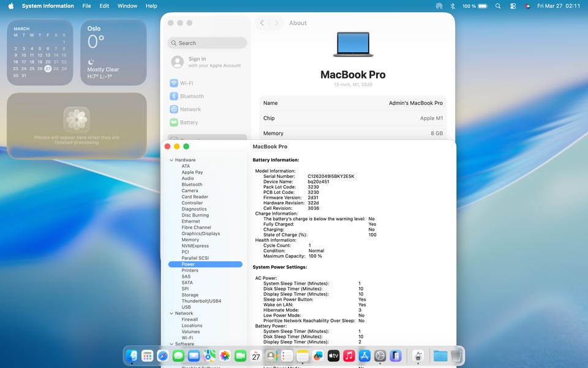The width and height of the screenshot is (588, 368).
Task: Open the Window menu
Action: (127, 6)
